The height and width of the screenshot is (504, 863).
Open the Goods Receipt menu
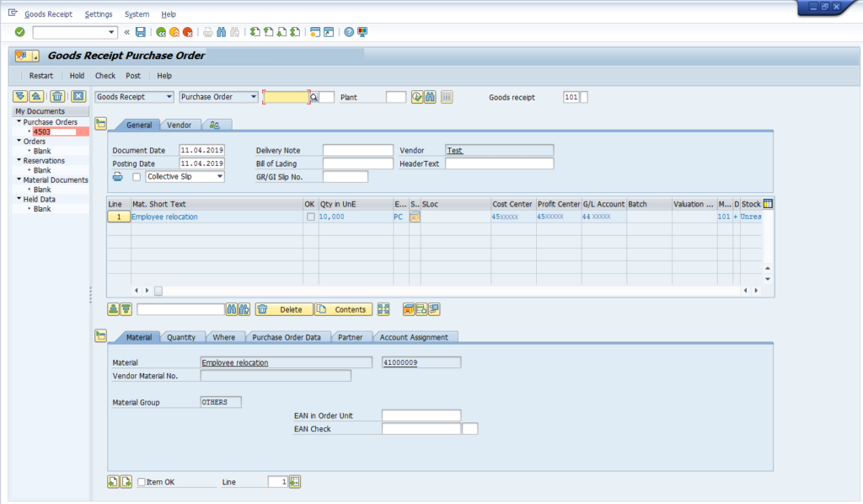(x=48, y=14)
